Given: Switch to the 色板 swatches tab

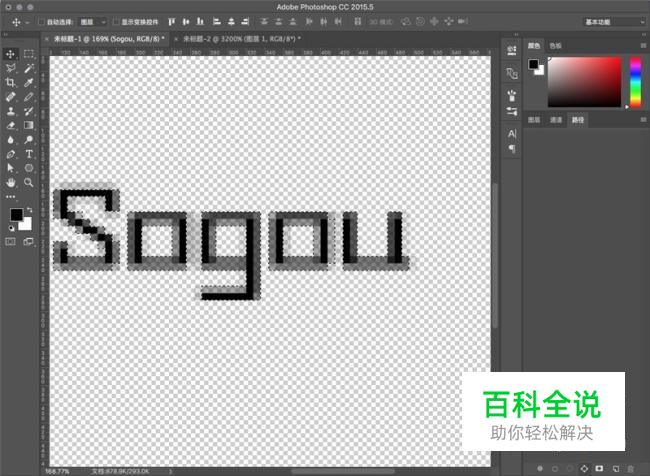Looking at the screenshot, I should click(x=555, y=46).
